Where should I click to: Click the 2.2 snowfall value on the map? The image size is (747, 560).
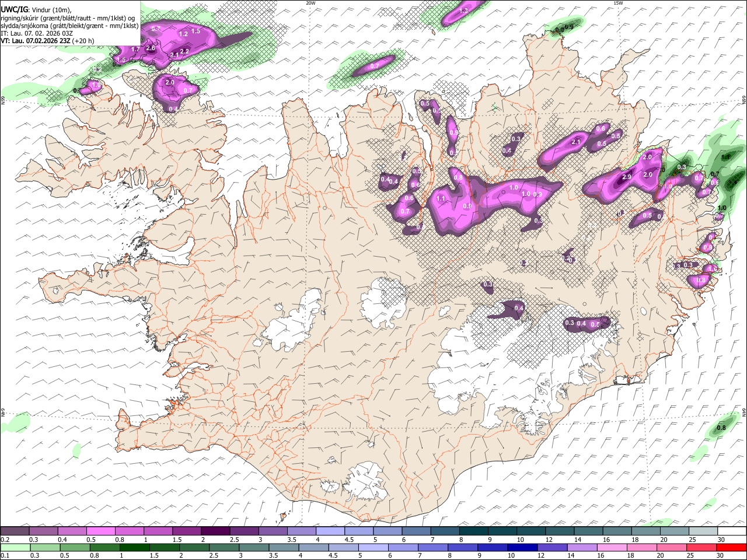(184, 51)
